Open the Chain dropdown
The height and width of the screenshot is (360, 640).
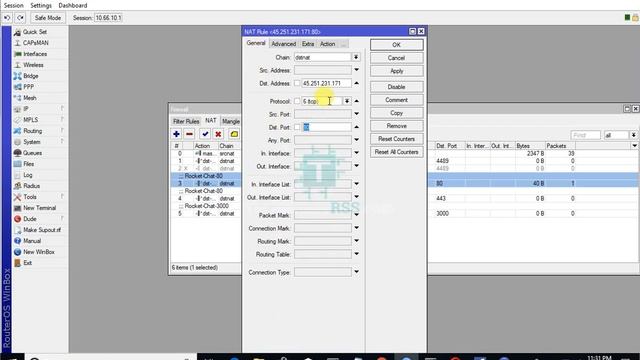[356, 57]
